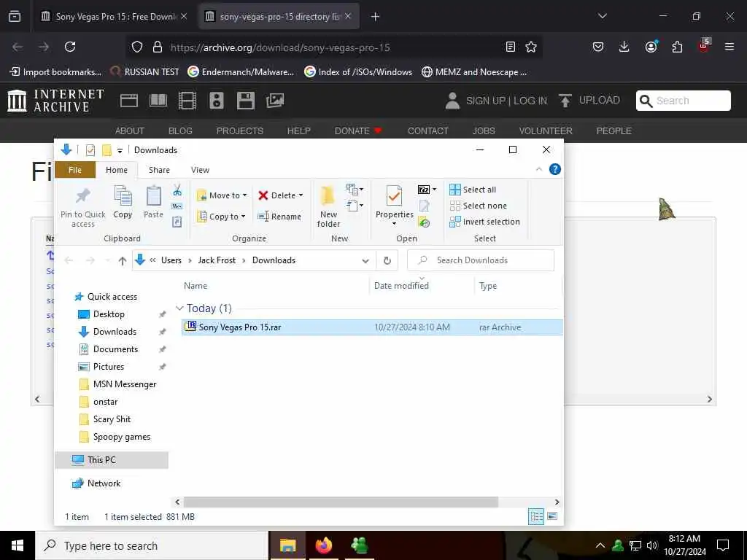Switch to the View ribbon tab
Viewport: 747px width, 560px height.
[200, 170]
